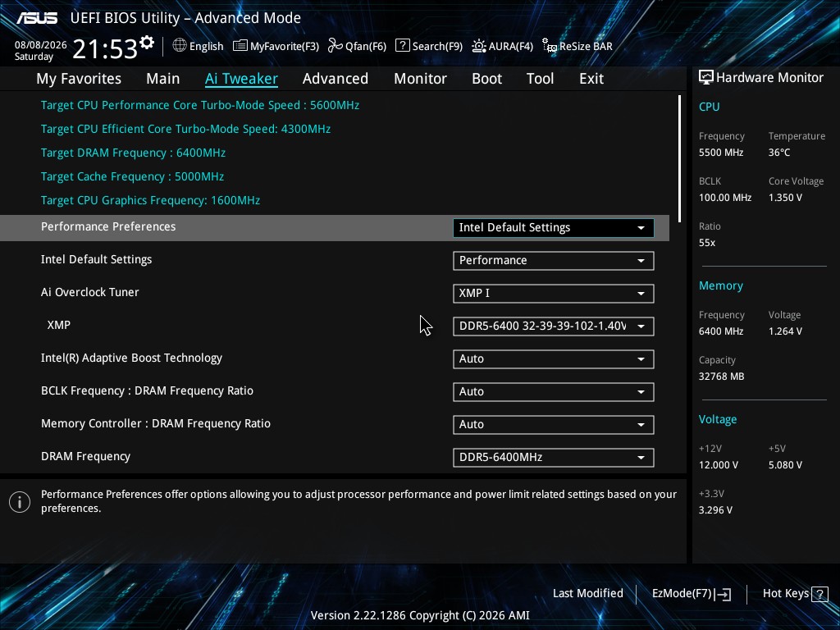Screen dimensions: 840x630
Task: Select Target CPU Efficient Core Turbo-Mode line
Action: click(185, 129)
